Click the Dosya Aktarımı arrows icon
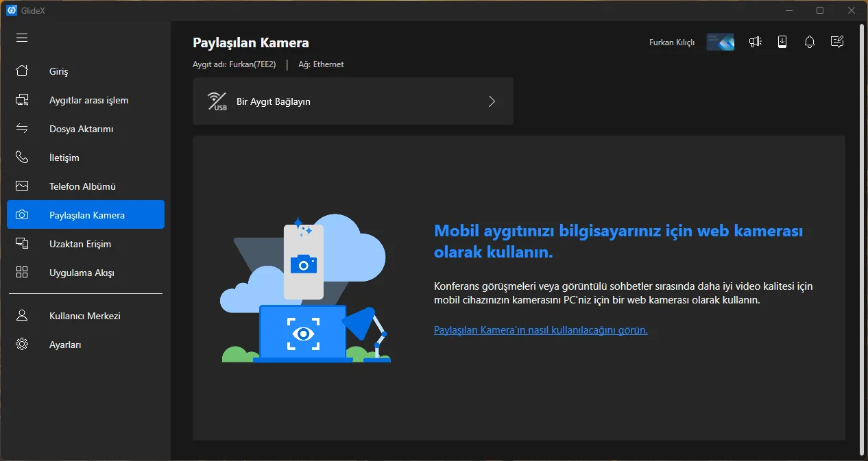 pos(22,129)
